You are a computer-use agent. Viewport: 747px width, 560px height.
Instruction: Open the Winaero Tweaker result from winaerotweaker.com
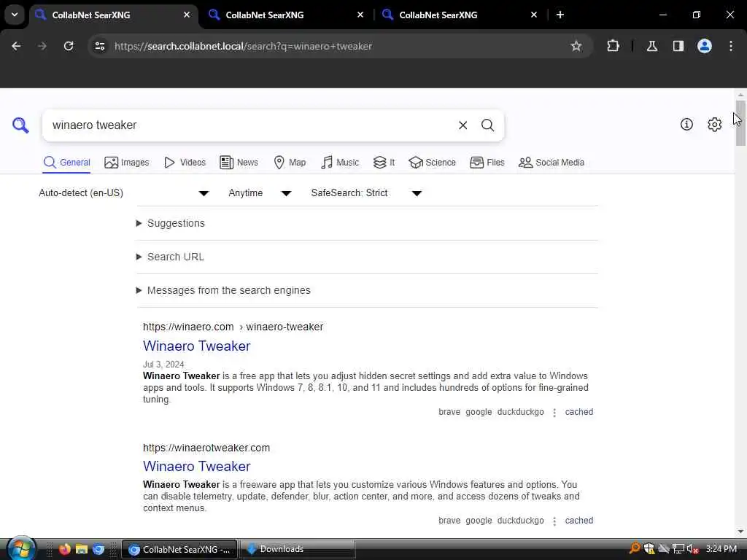[197, 466]
